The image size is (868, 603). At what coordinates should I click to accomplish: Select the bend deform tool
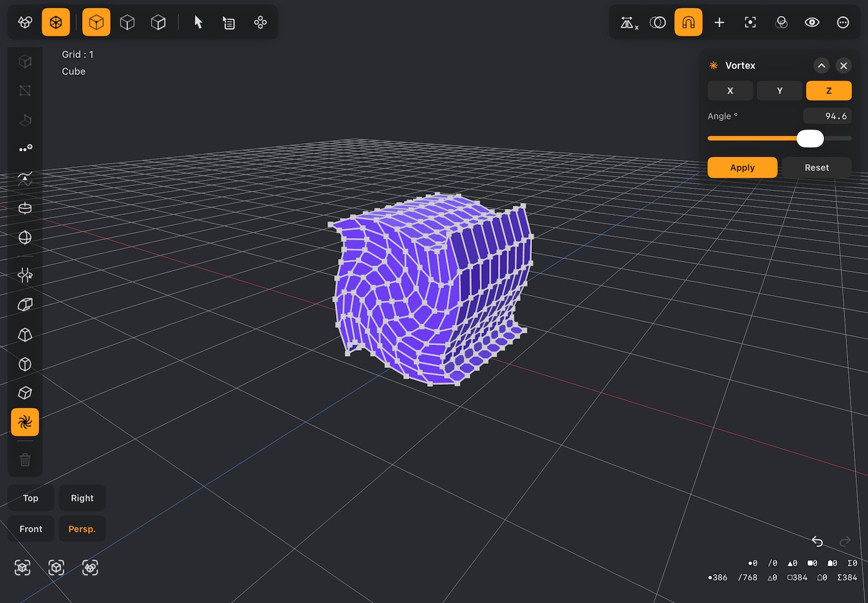tap(25, 304)
